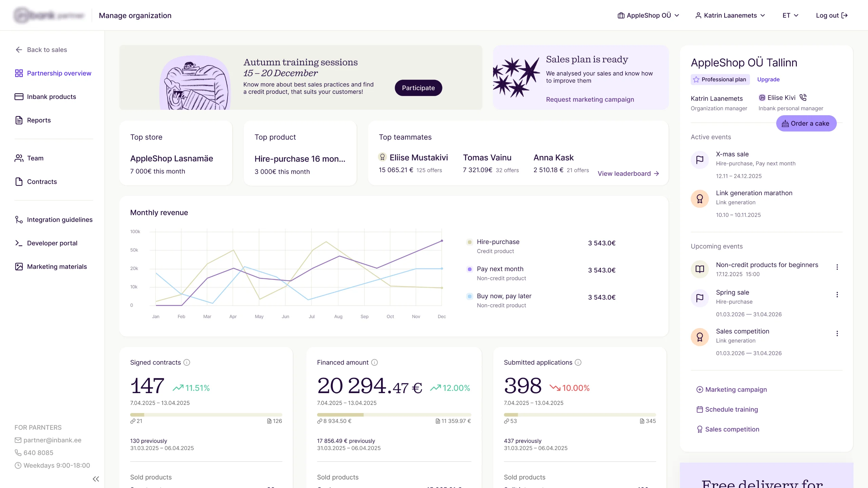868x488 pixels.
Task: Click the Team people icon
Action: coord(19,158)
